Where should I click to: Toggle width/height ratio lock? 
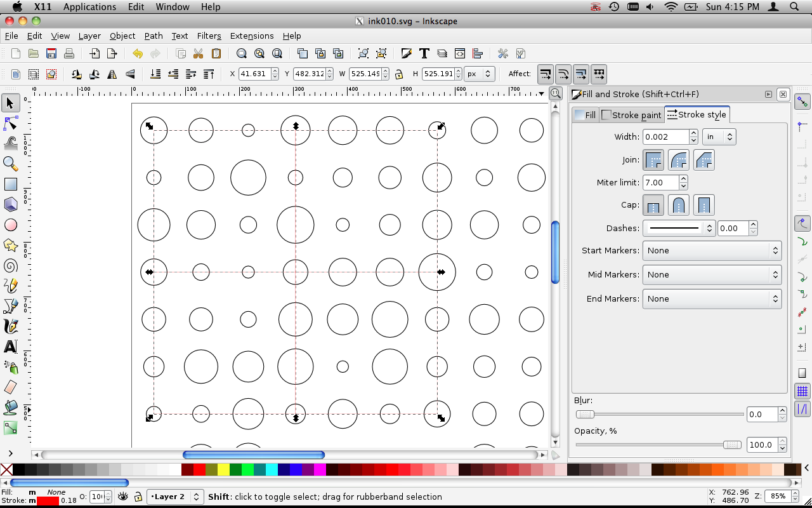coord(399,74)
